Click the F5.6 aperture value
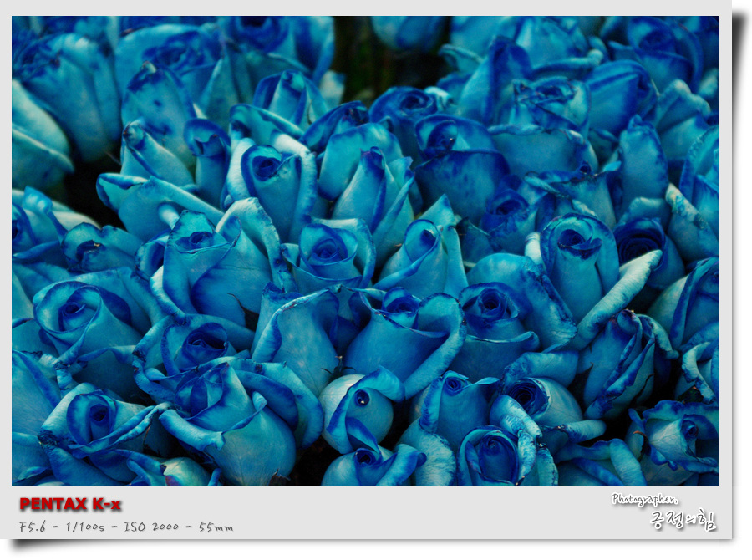This screenshot has width=752, height=560. [x=34, y=527]
